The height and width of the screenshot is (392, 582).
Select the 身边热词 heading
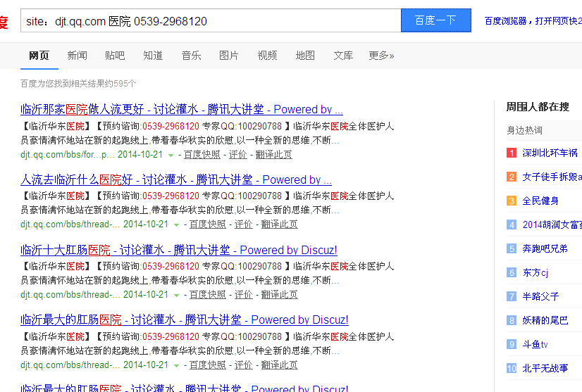tap(524, 130)
